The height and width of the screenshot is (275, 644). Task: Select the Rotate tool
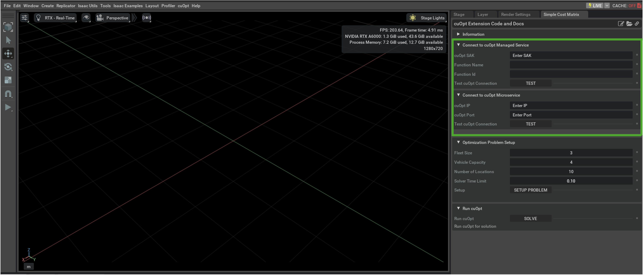pyautogui.click(x=8, y=67)
